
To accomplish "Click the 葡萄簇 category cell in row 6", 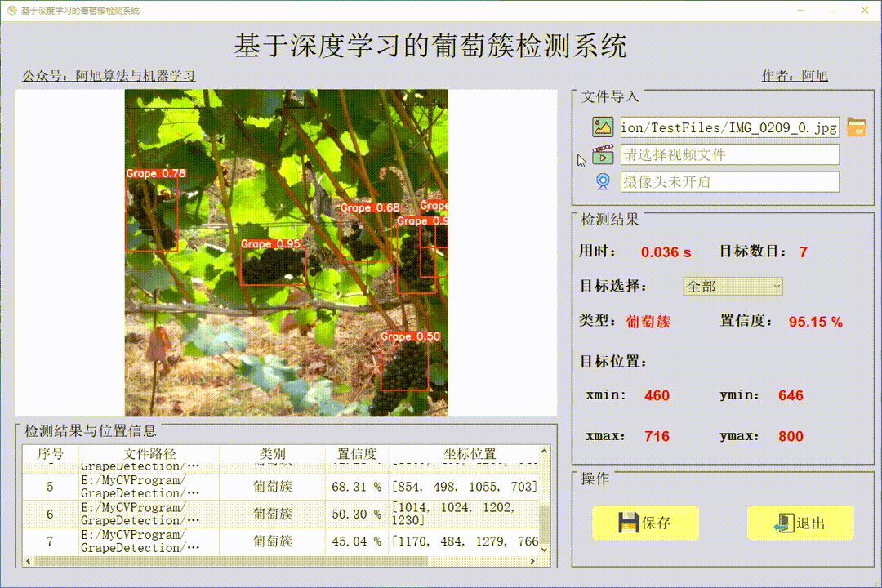I will pos(272,514).
